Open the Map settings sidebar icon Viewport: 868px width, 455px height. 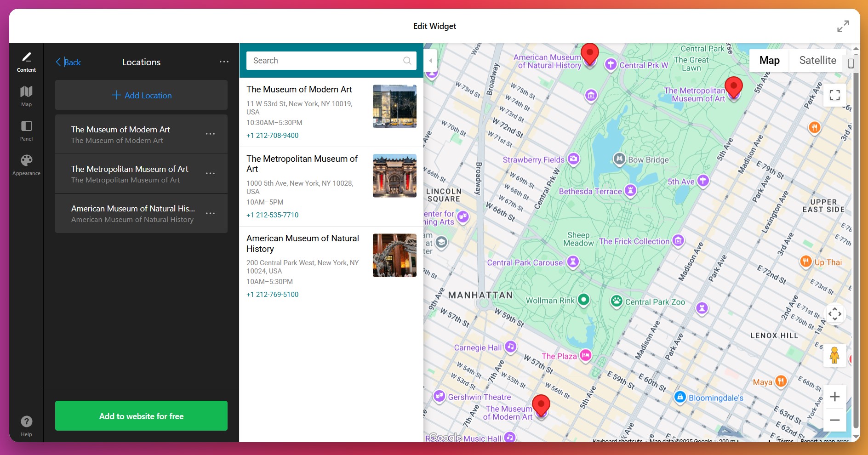[26, 96]
